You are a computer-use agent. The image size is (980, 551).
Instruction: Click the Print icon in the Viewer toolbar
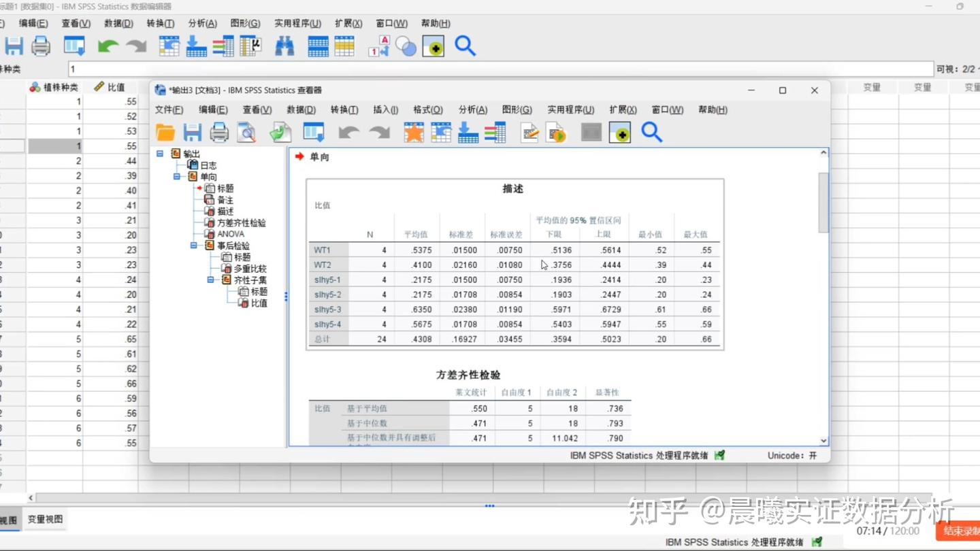point(218,132)
